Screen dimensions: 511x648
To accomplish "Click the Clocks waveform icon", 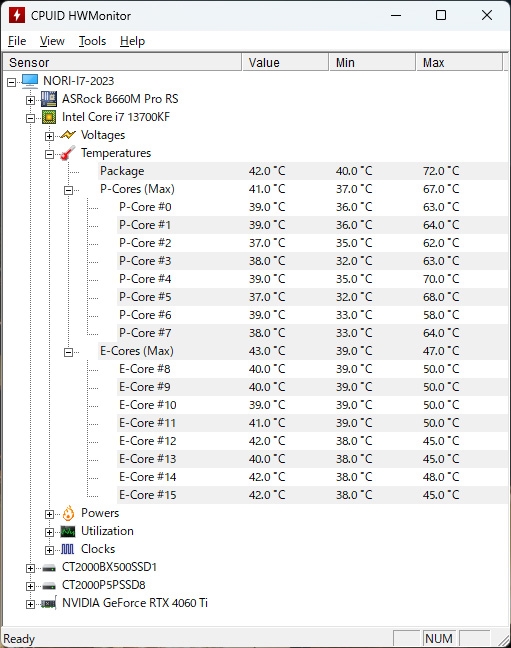I will click(x=68, y=549).
